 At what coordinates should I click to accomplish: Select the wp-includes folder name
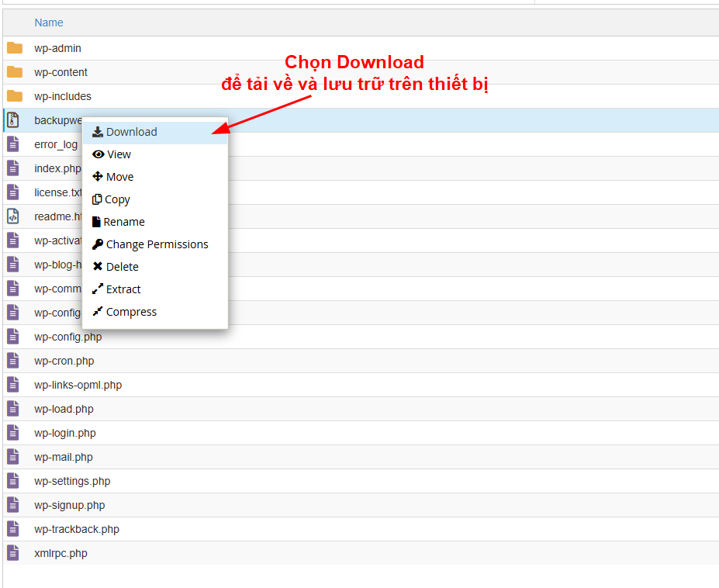(x=63, y=96)
